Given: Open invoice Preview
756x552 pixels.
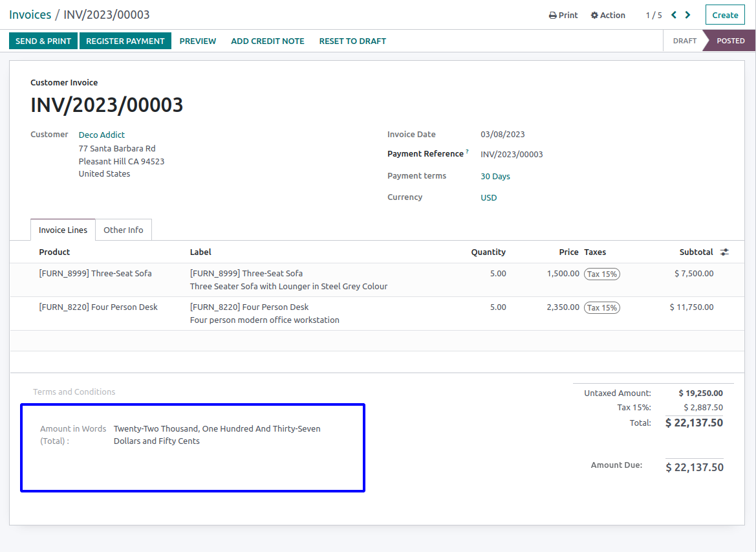Looking at the screenshot, I should (x=198, y=41).
